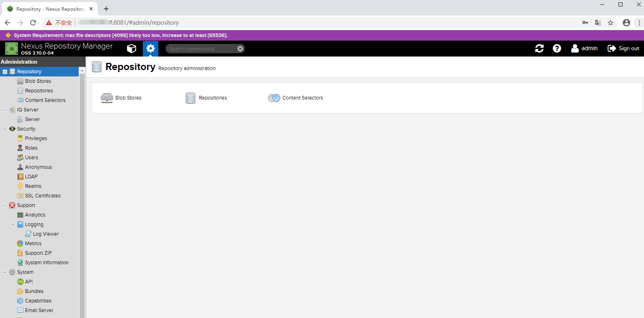This screenshot has height=318, width=644.
Task: Open Email Server settings
Action: (x=35, y=310)
